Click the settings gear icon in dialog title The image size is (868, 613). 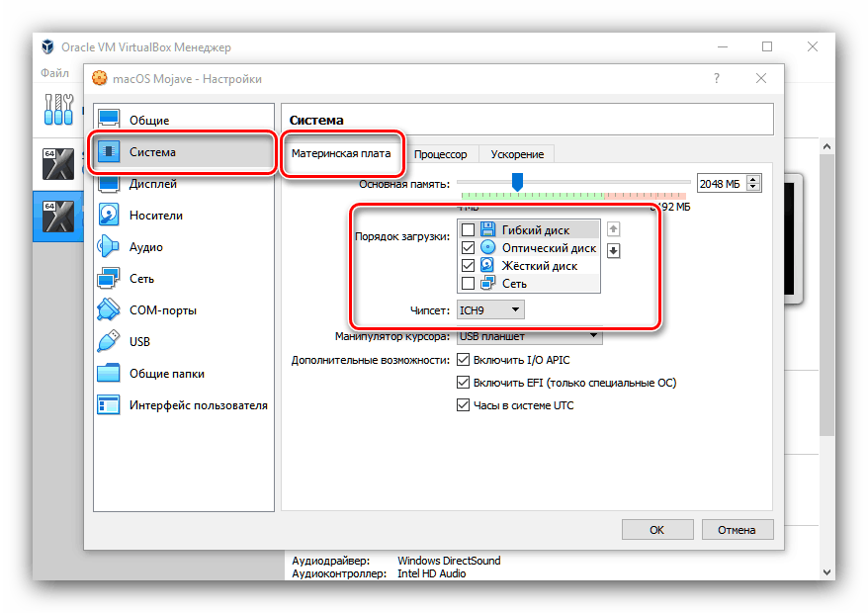pos(100,79)
